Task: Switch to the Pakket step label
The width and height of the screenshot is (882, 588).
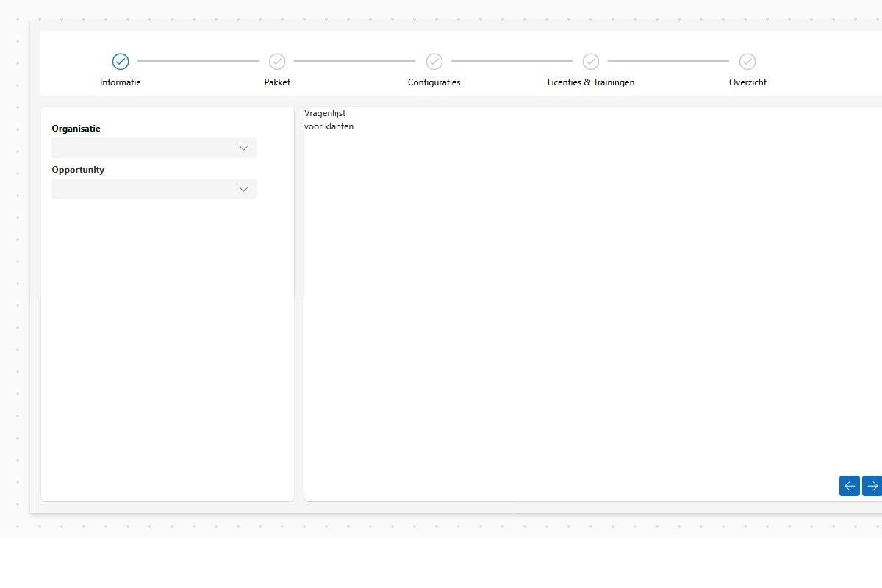Action: [x=277, y=82]
